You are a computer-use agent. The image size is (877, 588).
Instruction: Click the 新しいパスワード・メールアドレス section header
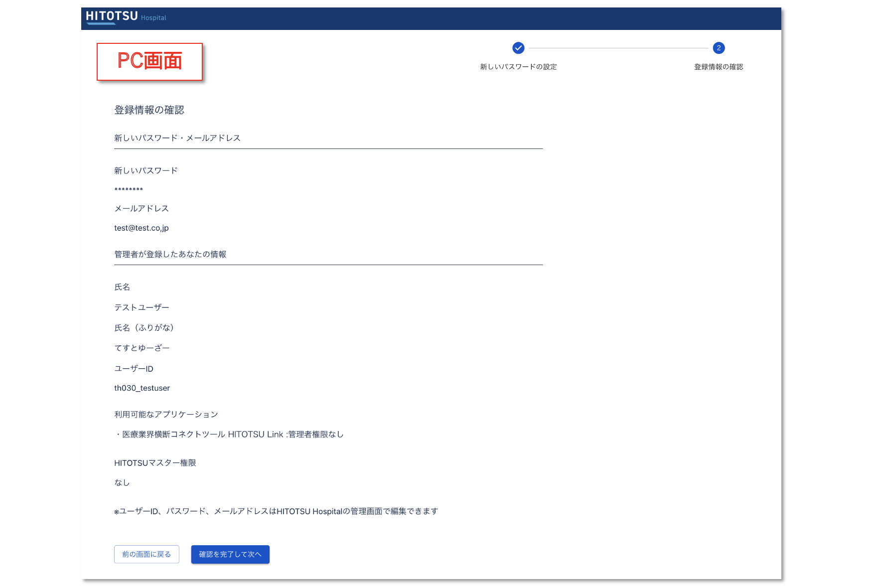(177, 138)
